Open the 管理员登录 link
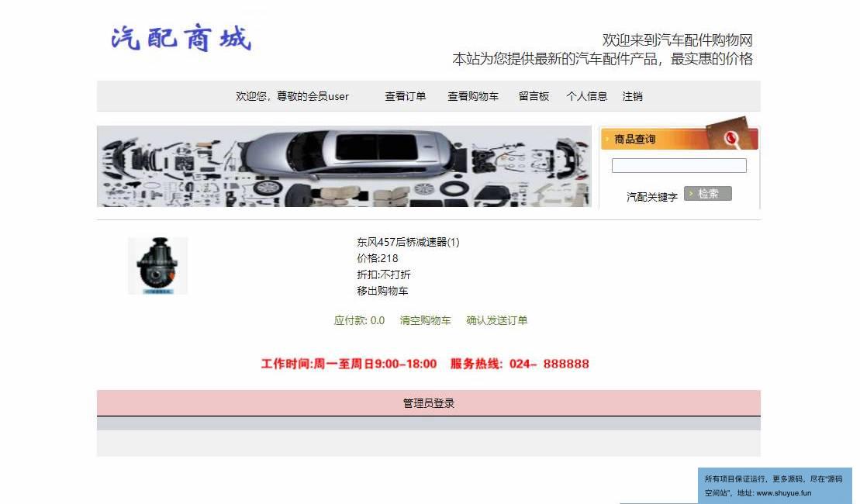860x504 pixels. point(429,403)
